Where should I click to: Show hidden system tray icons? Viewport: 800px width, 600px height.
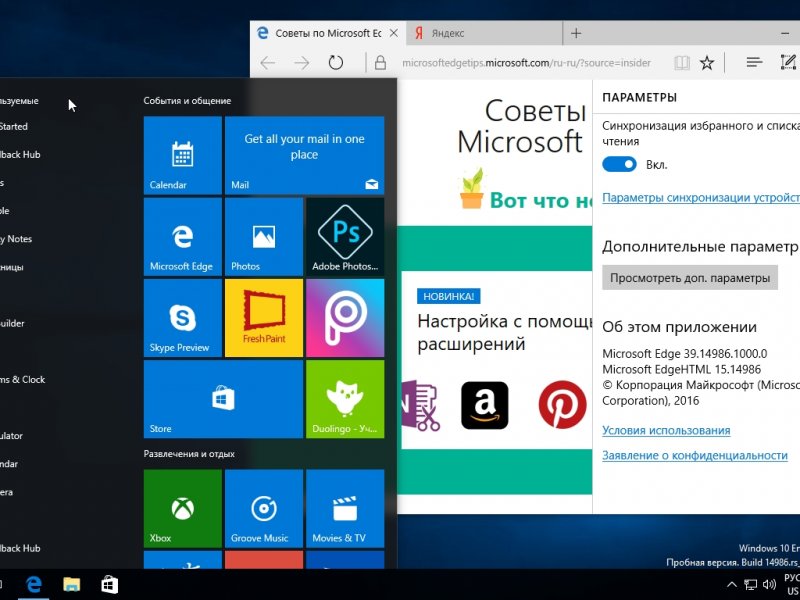click(732, 584)
